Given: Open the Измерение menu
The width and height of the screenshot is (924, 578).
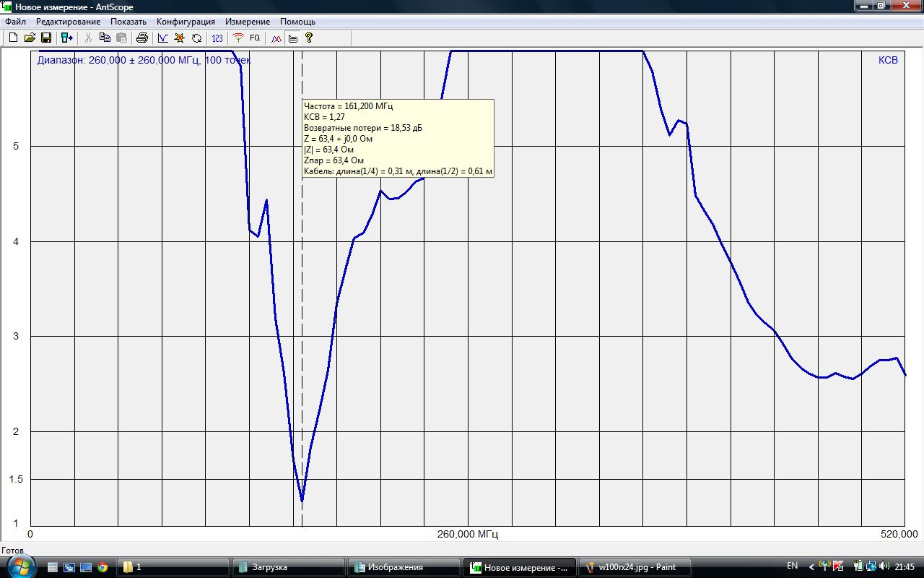Looking at the screenshot, I should point(248,22).
